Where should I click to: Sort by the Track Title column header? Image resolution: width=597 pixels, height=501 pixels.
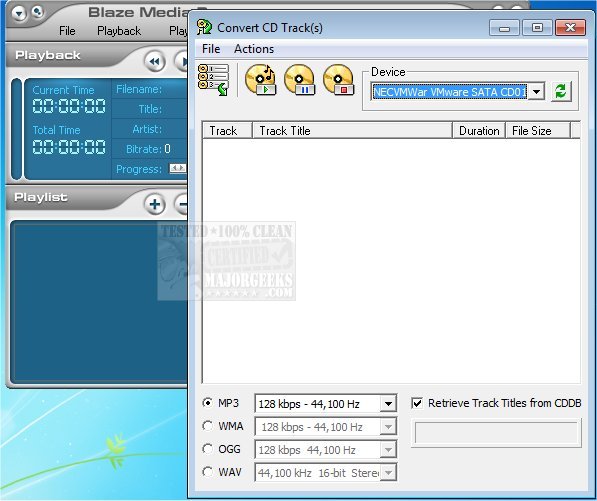[x=352, y=131]
